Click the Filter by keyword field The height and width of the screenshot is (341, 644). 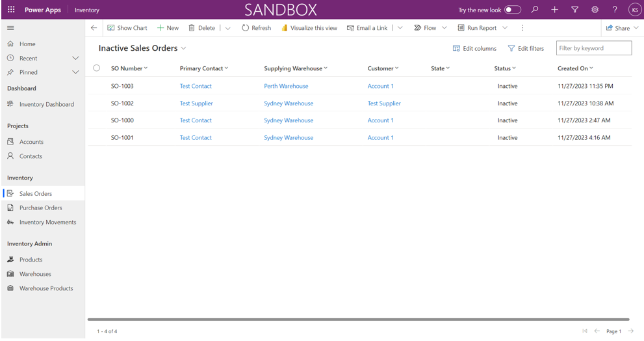[593, 48]
